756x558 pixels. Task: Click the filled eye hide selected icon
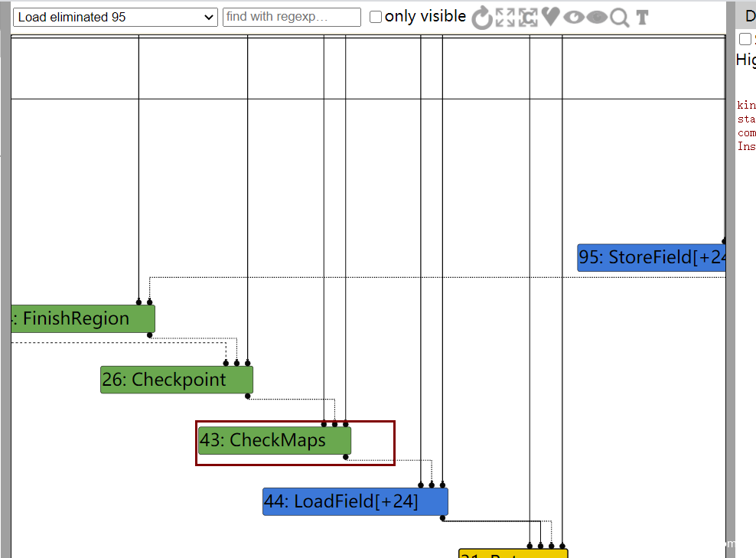(598, 18)
